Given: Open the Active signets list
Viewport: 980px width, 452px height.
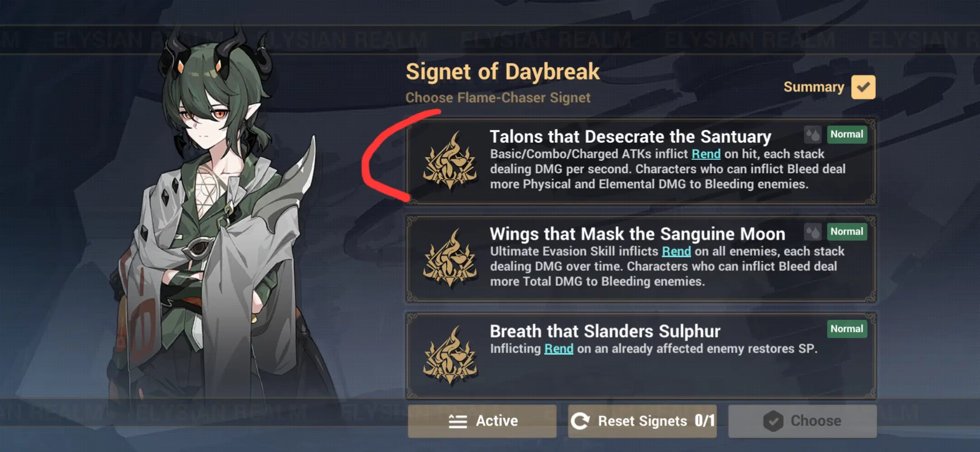Looking at the screenshot, I should point(482,421).
